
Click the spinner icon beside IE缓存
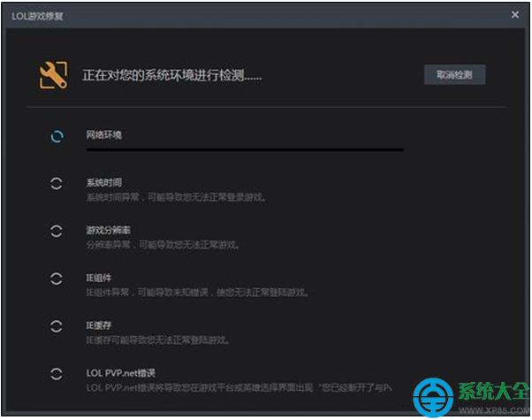[x=56, y=326]
